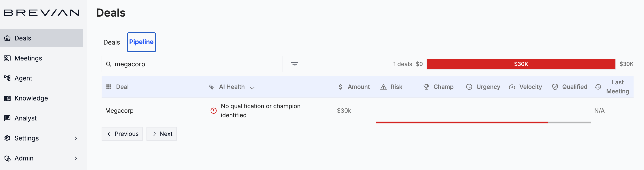Viewport: 644px width, 170px height.
Task: Click the Next pagination button
Action: click(161, 134)
